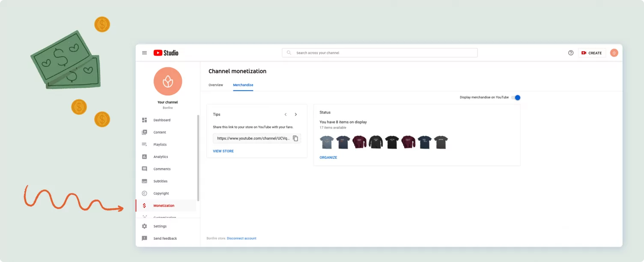Screen dimensions: 644x262
Task: Click the CREATE button
Action: (x=591, y=53)
